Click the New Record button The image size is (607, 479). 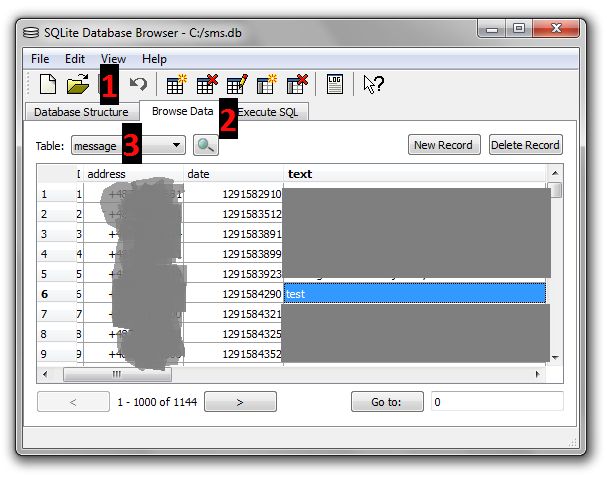point(444,145)
